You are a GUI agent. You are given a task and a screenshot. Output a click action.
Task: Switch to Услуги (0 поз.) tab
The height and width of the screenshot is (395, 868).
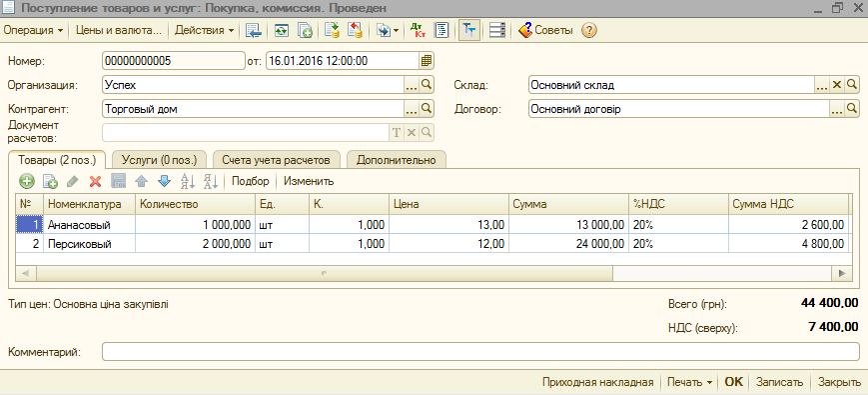[159, 160]
